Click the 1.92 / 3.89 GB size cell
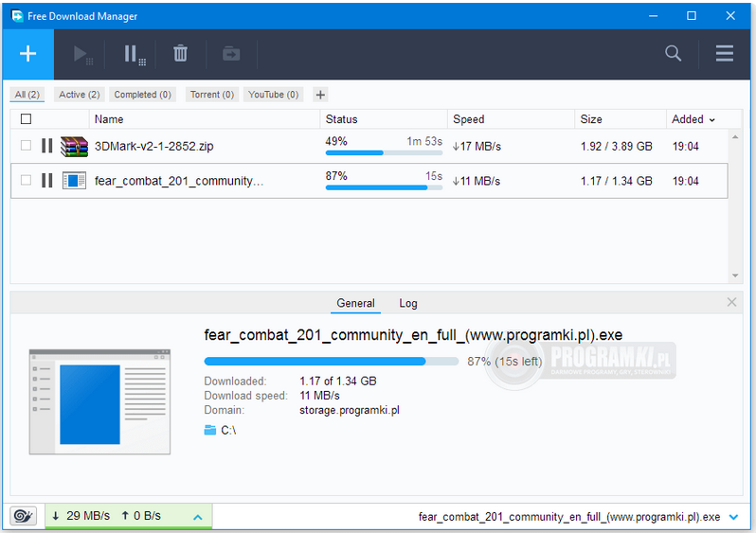756x533 pixels. point(616,146)
